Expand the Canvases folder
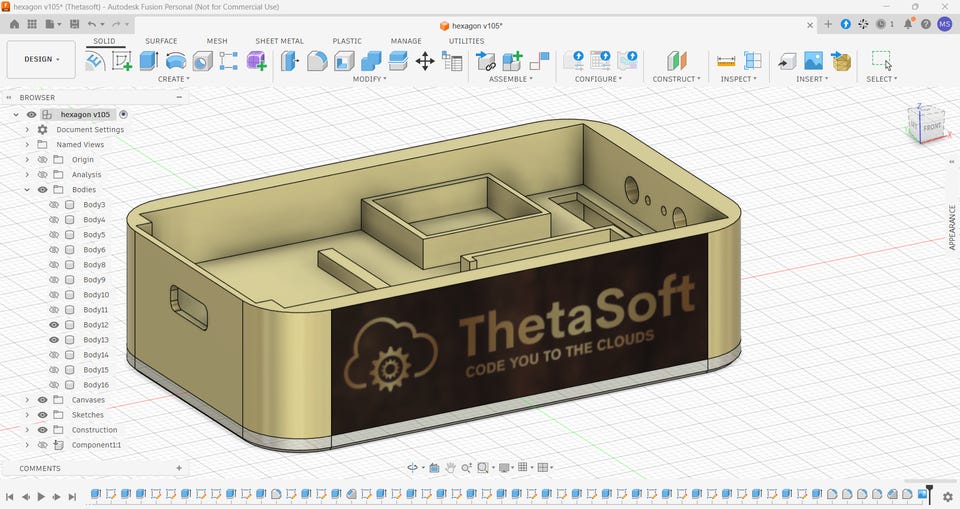The width and height of the screenshot is (960, 509). (x=27, y=400)
